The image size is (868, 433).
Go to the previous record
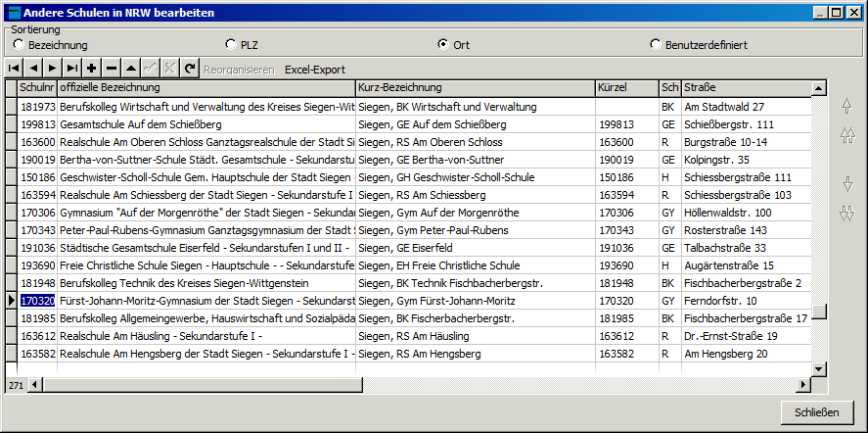33,70
